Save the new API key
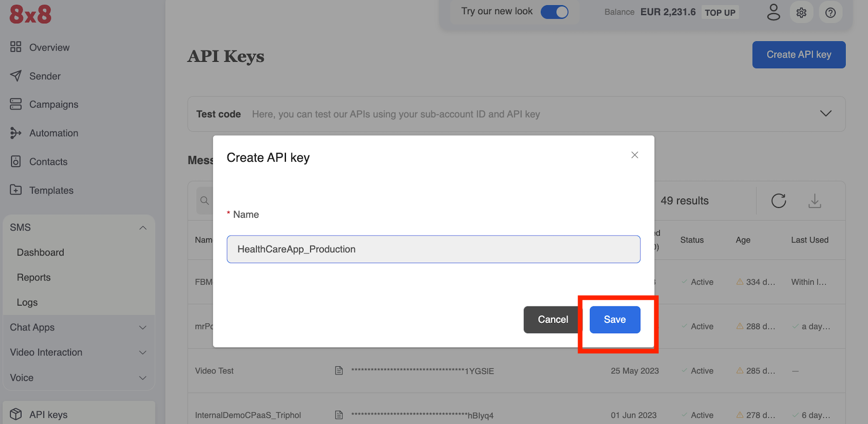This screenshot has width=868, height=424. 615,320
